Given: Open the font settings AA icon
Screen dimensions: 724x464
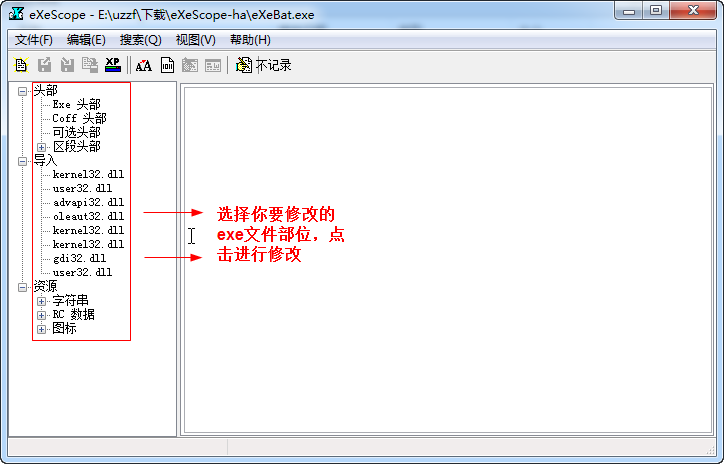Looking at the screenshot, I should (144, 66).
